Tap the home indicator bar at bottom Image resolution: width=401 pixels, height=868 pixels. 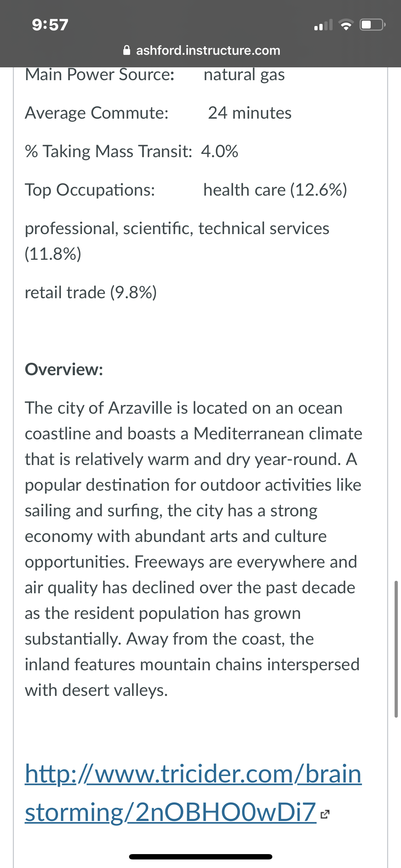[201, 857]
